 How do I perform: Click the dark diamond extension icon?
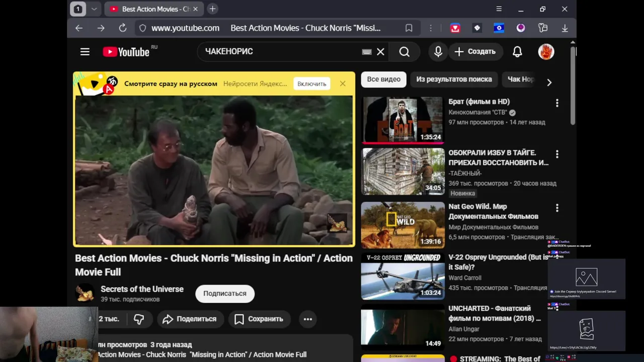tap(477, 28)
